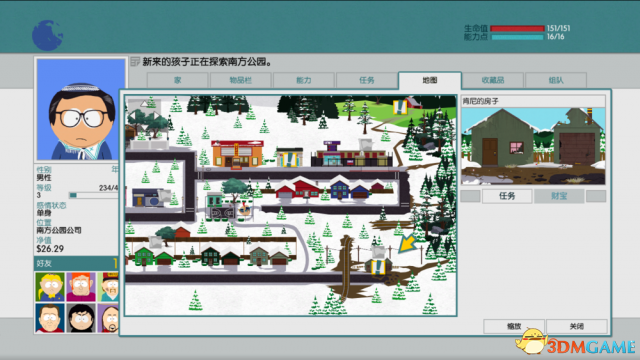Select the purple-sign building on the map
This screenshot has height=360, width=640.
352,154
